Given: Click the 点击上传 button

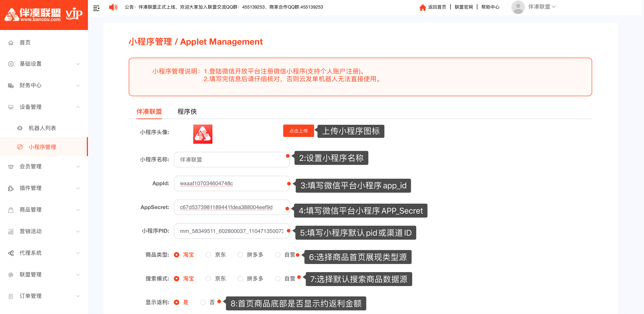Looking at the screenshot, I should [299, 131].
